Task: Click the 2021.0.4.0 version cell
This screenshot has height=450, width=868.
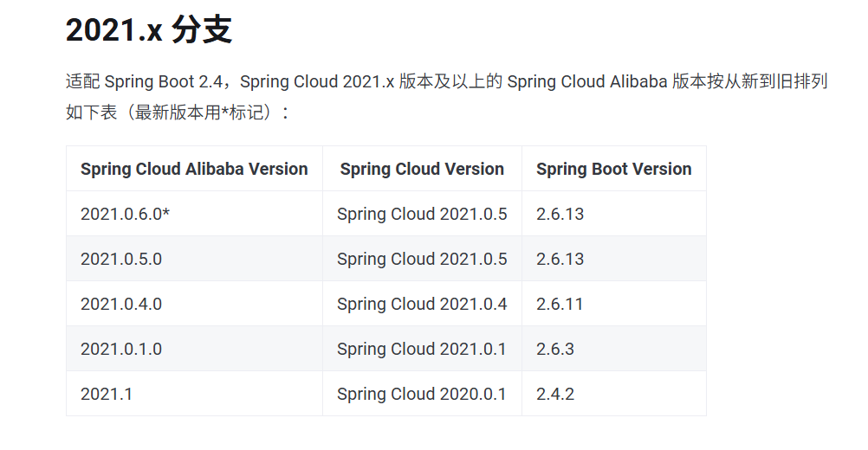Action: tap(121, 304)
